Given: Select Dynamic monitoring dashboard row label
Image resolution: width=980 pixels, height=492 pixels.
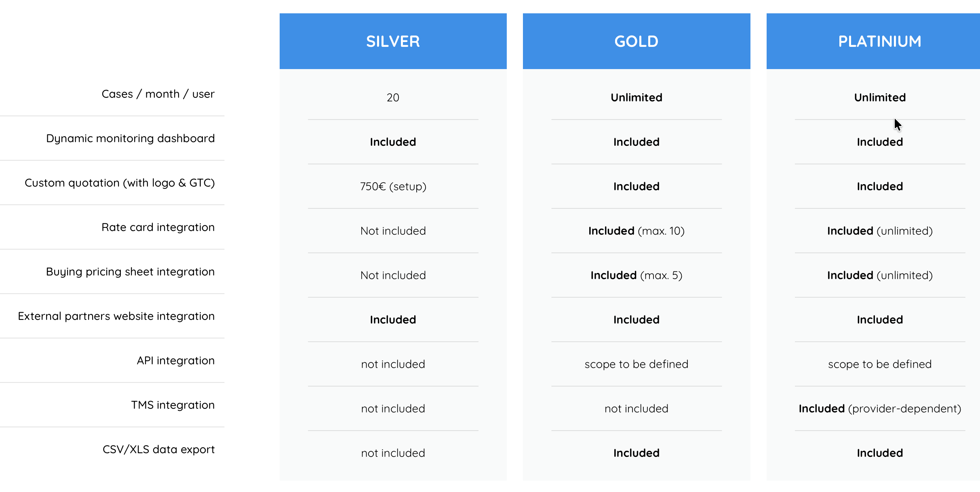Looking at the screenshot, I should (x=130, y=139).
